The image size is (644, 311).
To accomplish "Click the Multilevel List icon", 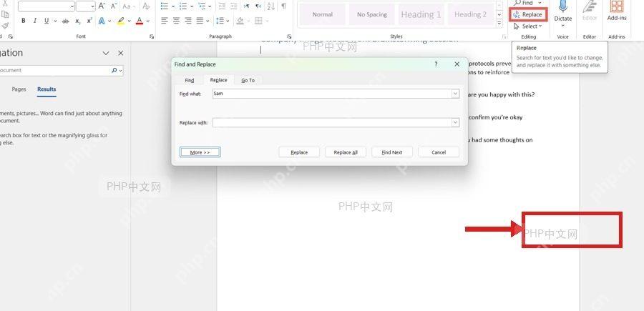I will (202, 6).
